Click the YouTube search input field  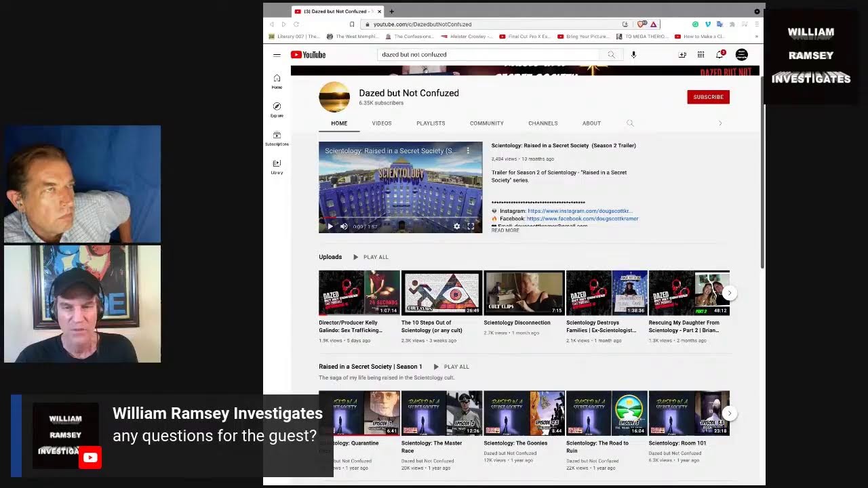(x=488, y=55)
